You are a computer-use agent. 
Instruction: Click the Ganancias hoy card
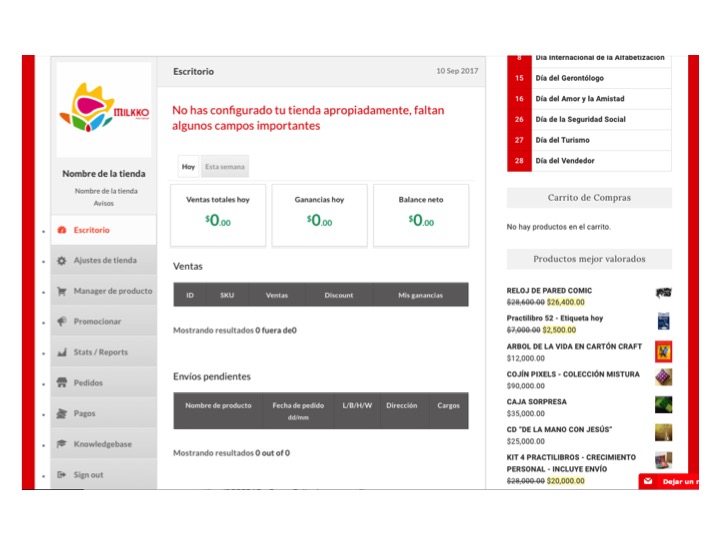tap(320, 215)
